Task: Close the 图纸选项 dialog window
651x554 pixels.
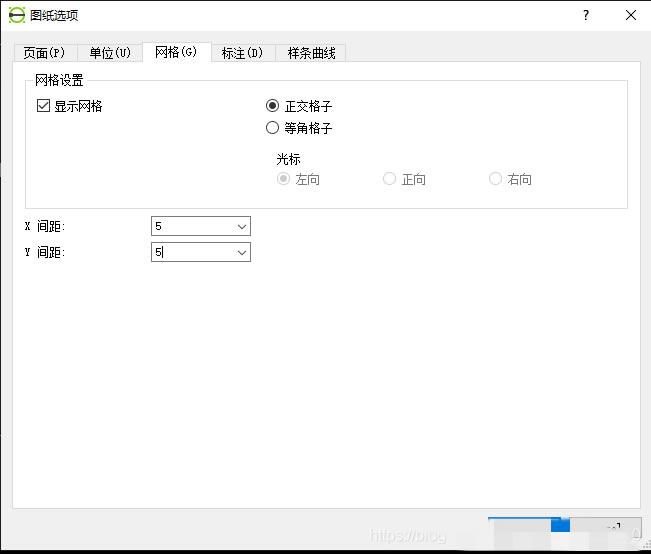Action: (630, 15)
